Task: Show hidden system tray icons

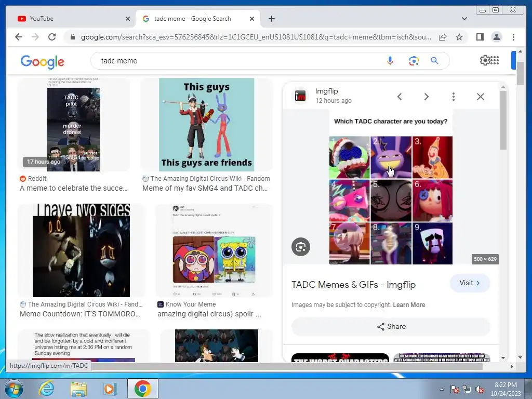Action: point(442,389)
